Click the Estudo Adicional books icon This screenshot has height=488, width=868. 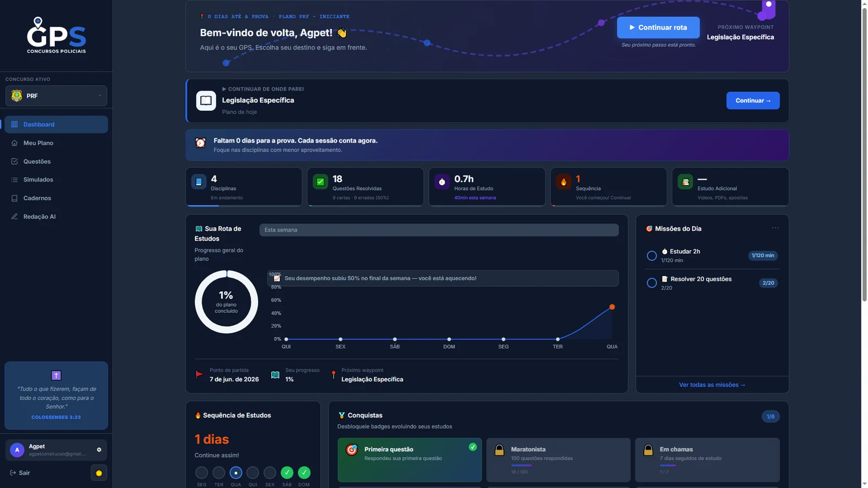click(686, 182)
